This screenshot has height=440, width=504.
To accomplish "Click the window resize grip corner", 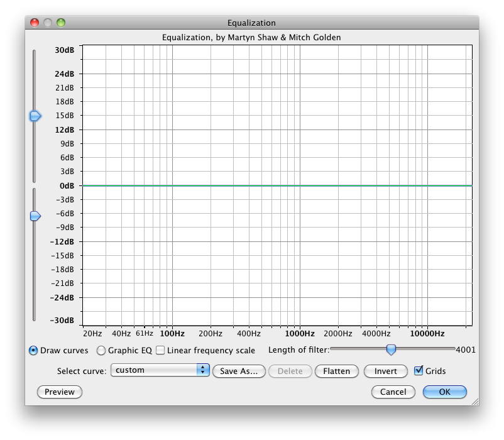I will tap(474, 400).
